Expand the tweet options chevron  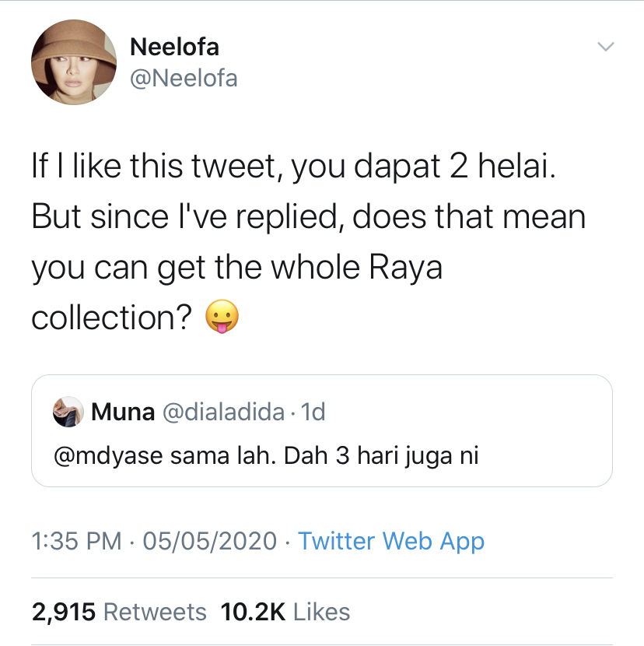605,47
